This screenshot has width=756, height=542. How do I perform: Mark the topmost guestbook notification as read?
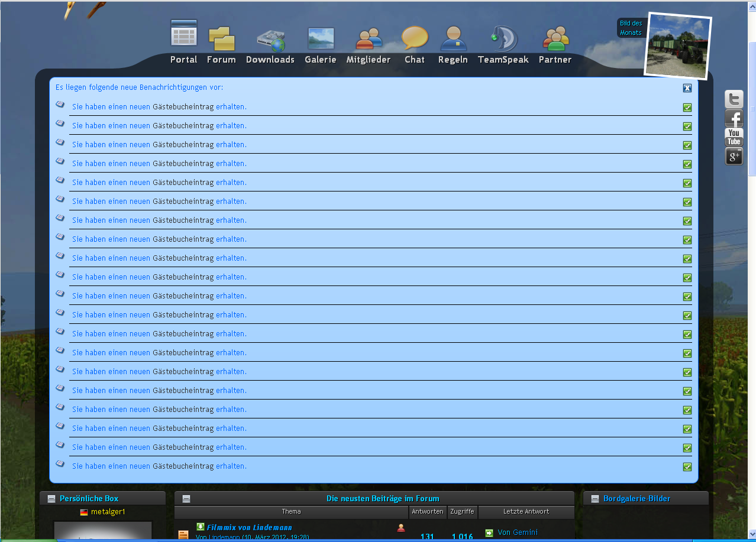pos(687,108)
